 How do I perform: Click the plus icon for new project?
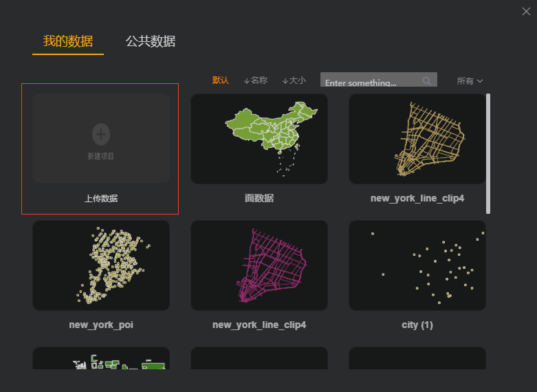click(x=101, y=134)
